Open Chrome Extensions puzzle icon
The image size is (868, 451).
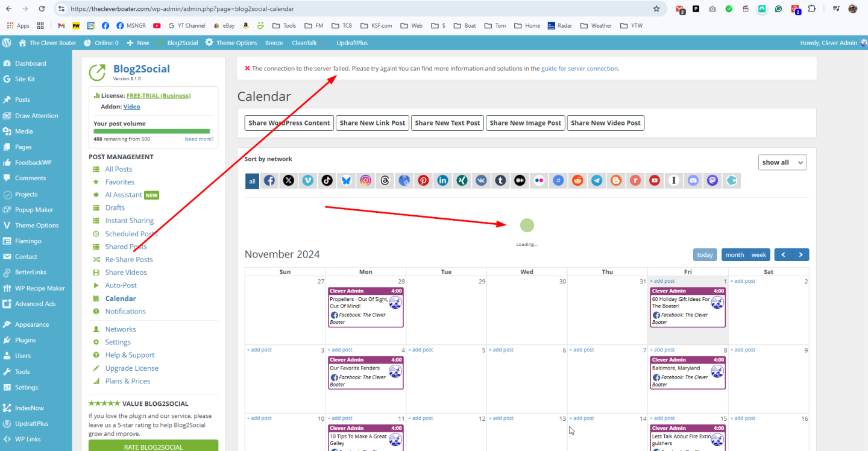(813, 9)
